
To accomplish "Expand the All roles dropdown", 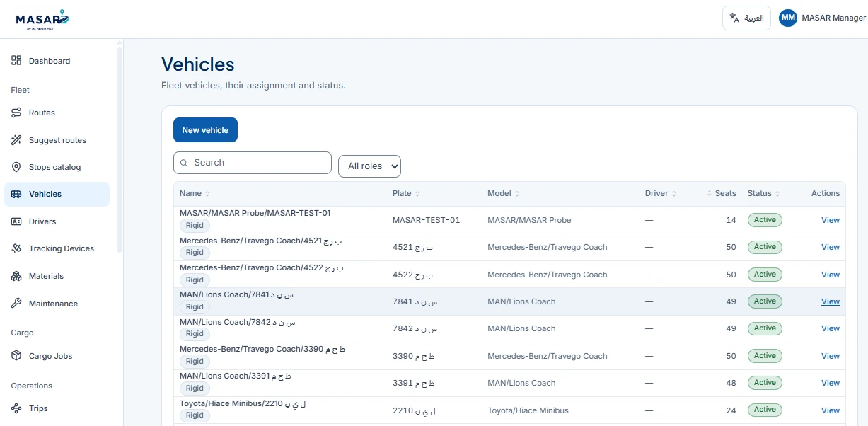I will click(x=369, y=166).
